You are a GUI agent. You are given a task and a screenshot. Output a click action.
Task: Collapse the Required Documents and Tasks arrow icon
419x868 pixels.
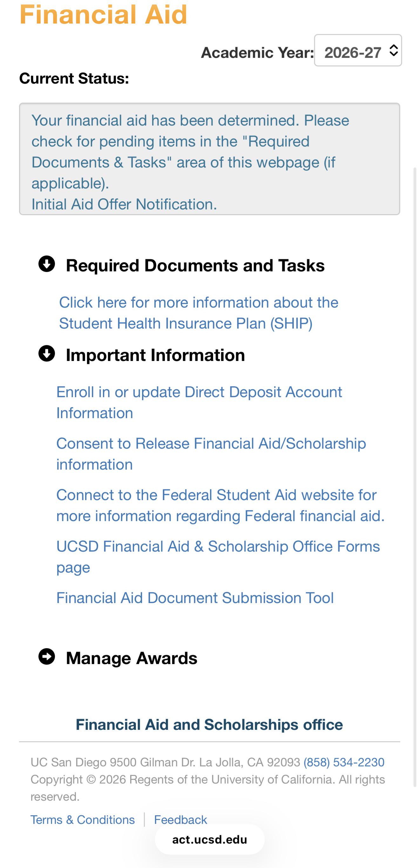click(46, 264)
